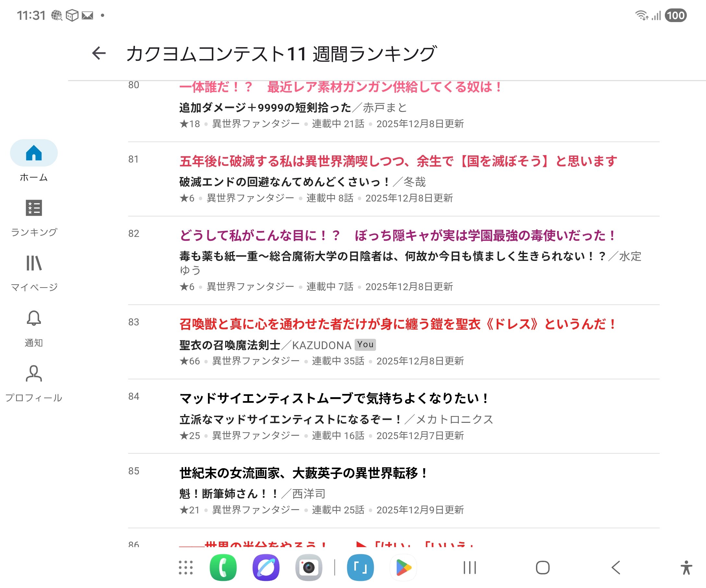Image resolution: width=706 pixels, height=588 pixels.
Task: Tap the back arrow in header
Action: (x=99, y=53)
